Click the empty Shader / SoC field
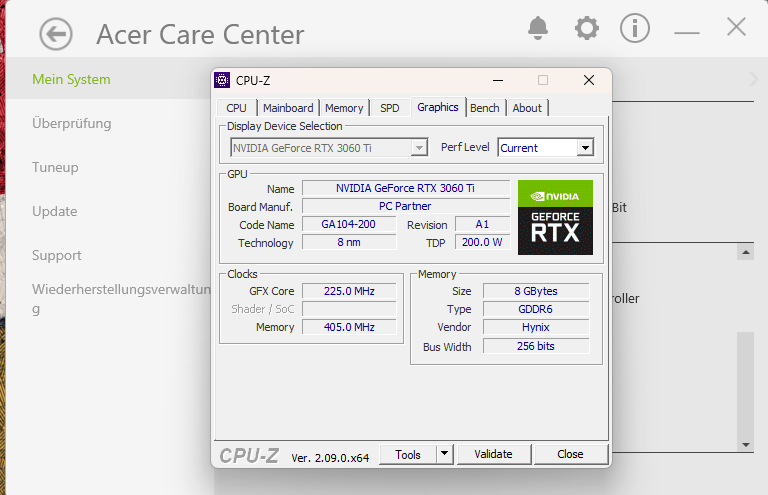The height and width of the screenshot is (495, 768). (x=349, y=309)
